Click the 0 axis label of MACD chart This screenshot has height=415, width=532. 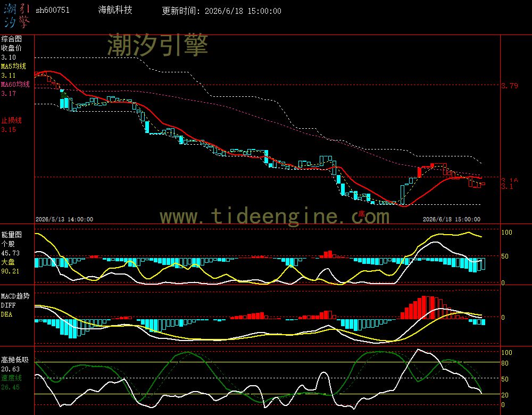pos(503,317)
